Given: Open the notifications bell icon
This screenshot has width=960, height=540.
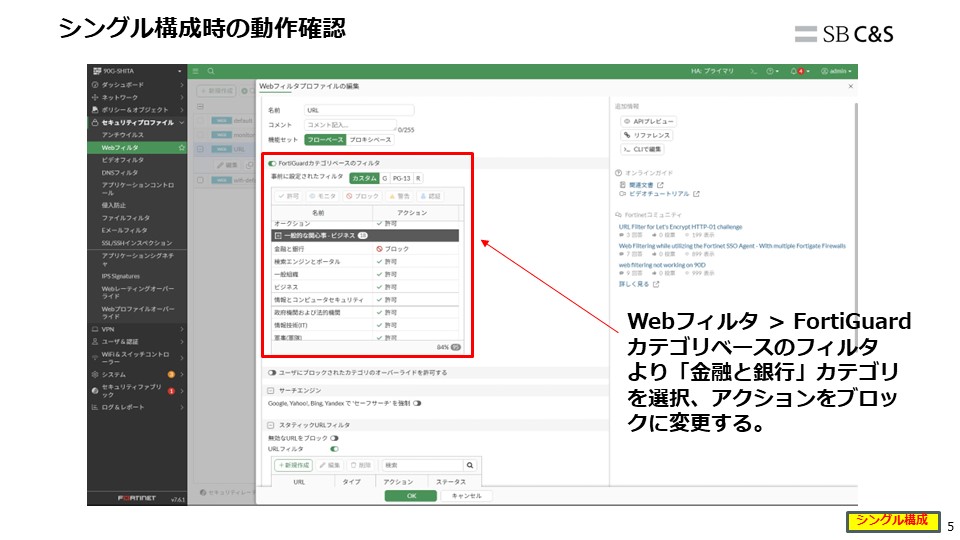Looking at the screenshot, I should pyautogui.click(x=794, y=71).
